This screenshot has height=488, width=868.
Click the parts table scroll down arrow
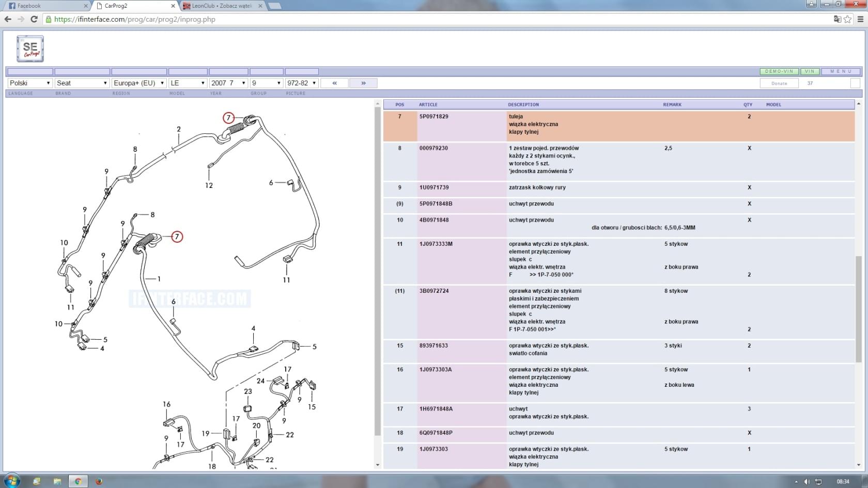pyautogui.click(x=859, y=465)
